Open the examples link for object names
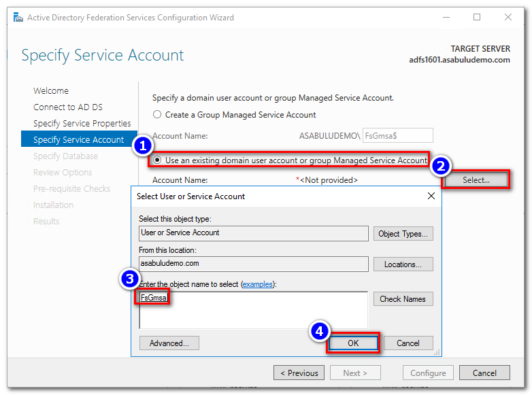The image size is (532, 395). [x=258, y=284]
